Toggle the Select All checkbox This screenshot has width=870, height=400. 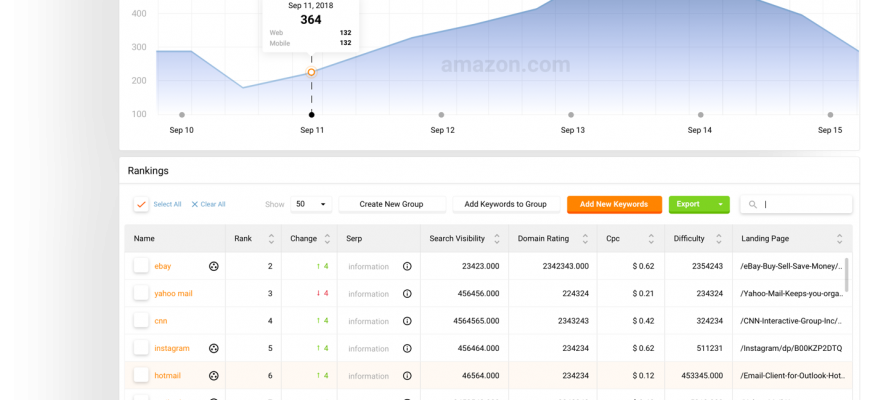pyautogui.click(x=141, y=204)
